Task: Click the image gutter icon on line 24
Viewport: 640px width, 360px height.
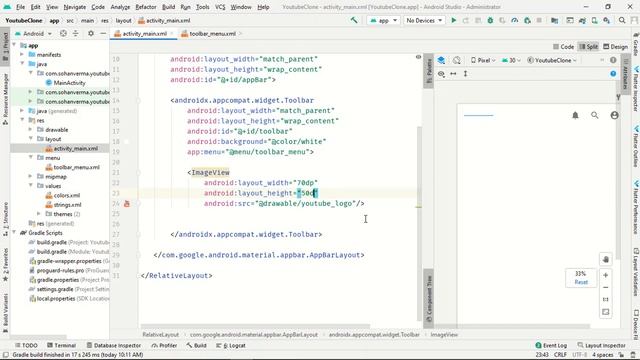Action: [x=127, y=203]
